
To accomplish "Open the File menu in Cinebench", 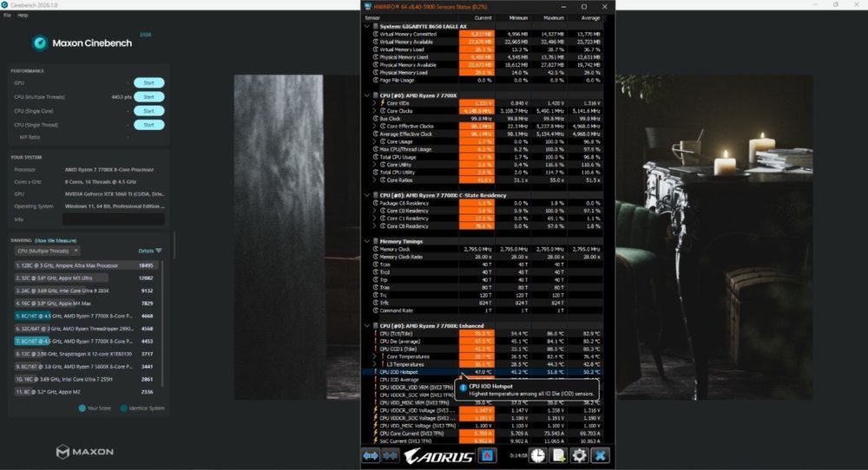I will 7,15.
